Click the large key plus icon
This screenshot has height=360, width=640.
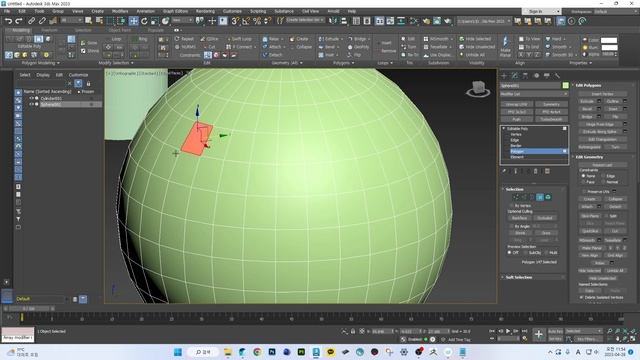(539, 335)
